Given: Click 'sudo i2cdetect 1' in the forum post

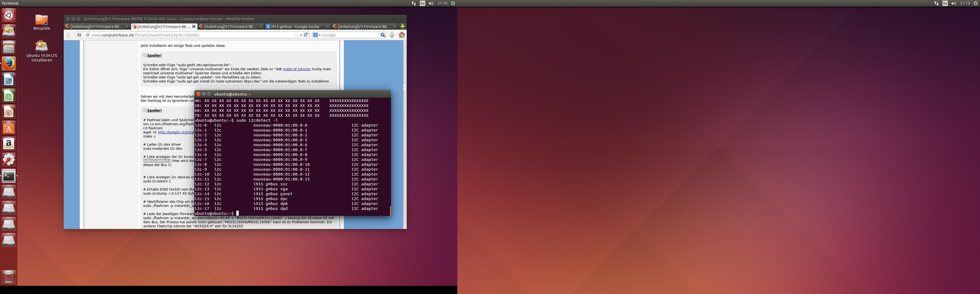Looking at the screenshot, I should pos(157,181).
